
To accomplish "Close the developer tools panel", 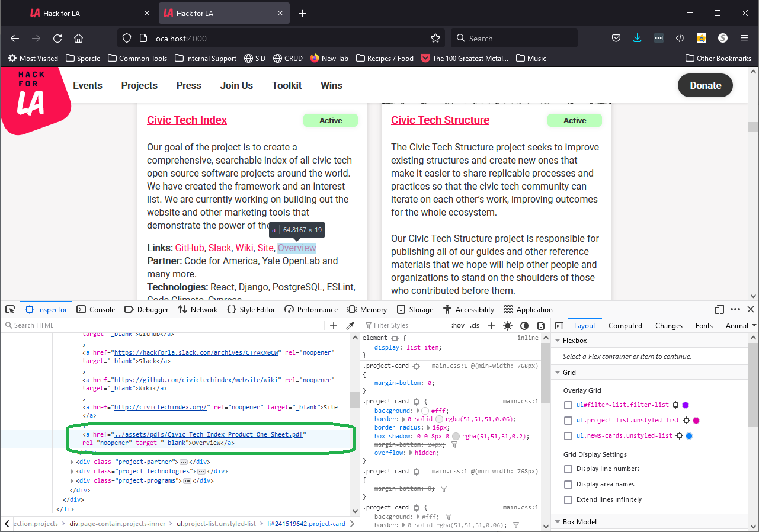I will coord(751,309).
